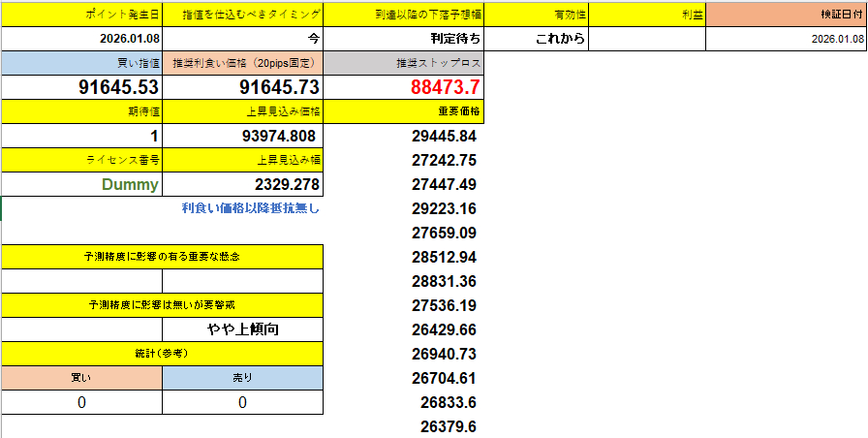This screenshot has width=868, height=438.
Task: Click the 売り statistics label cell
Action: click(243, 378)
